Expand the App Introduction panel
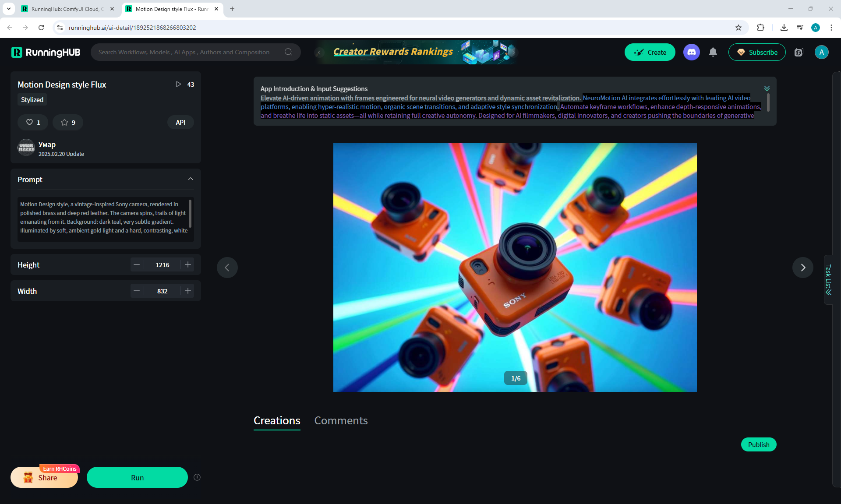 767,88
